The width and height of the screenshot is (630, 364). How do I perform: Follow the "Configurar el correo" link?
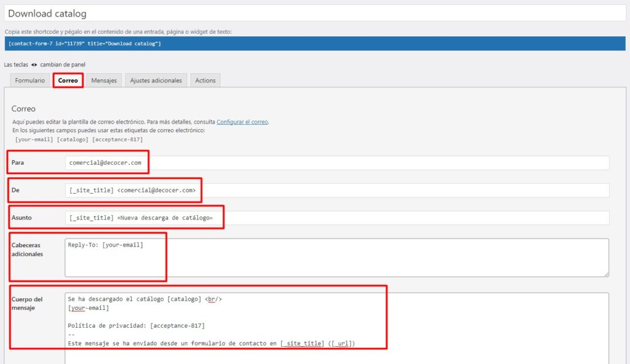[x=242, y=122]
